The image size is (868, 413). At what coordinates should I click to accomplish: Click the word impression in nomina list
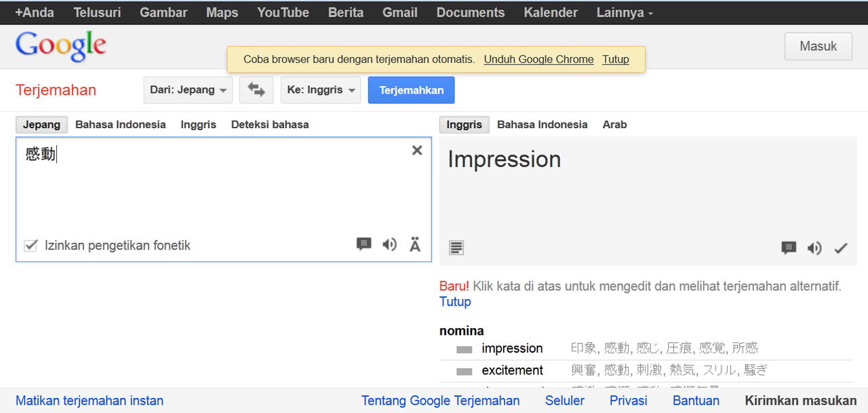coord(512,349)
